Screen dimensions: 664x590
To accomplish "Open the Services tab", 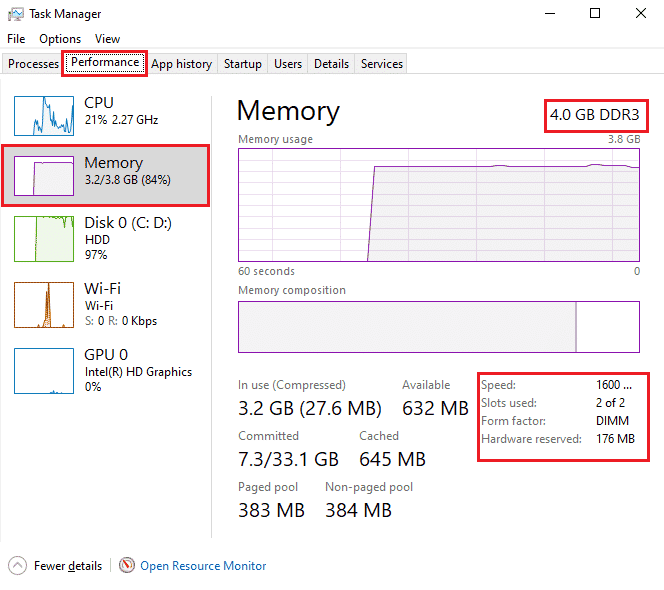I will click(x=382, y=64).
